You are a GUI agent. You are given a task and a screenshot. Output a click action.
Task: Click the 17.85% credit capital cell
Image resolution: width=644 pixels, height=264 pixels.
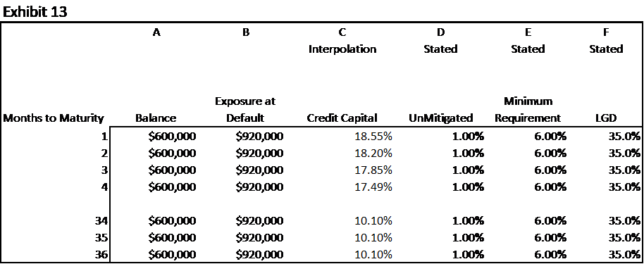(x=373, y=170)
